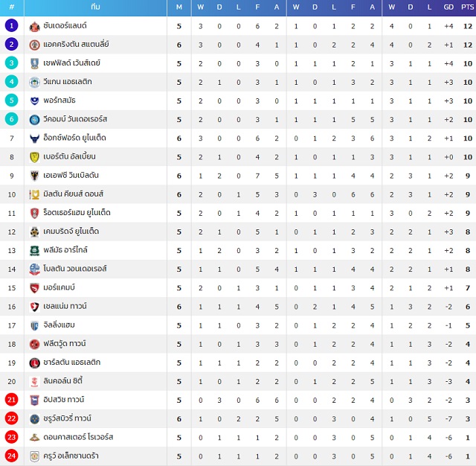476x466 pixels.
Task: Click the Sunderland club crest icon
Action: click(35, 27)
